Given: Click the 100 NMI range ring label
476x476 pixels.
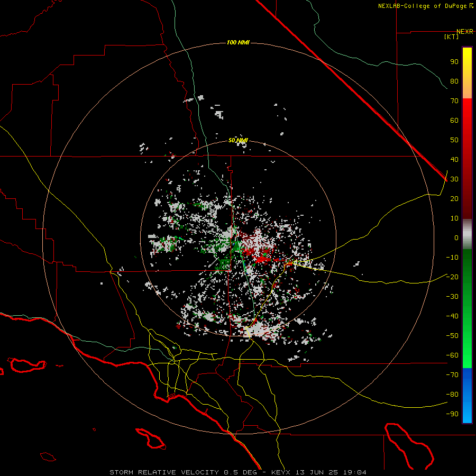Looking at the screenshot, I should (238, 42).
